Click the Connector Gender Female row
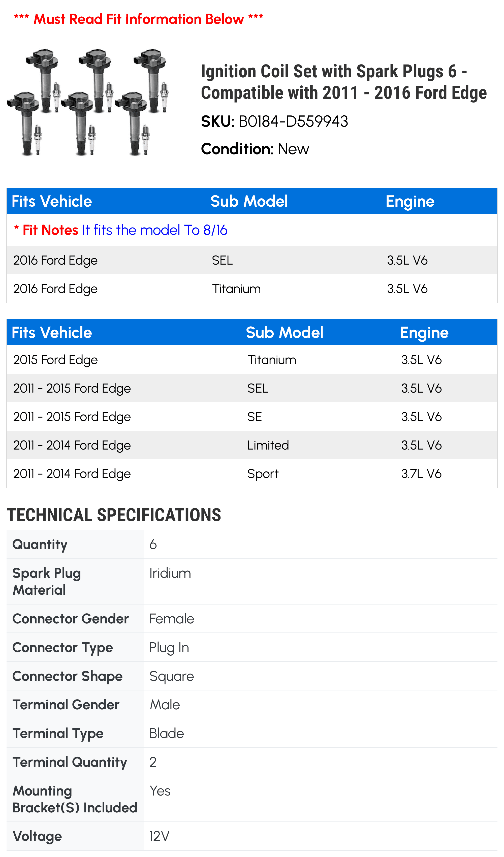The width and height of the screenshot is (504, 857). (x=252, y=619)
